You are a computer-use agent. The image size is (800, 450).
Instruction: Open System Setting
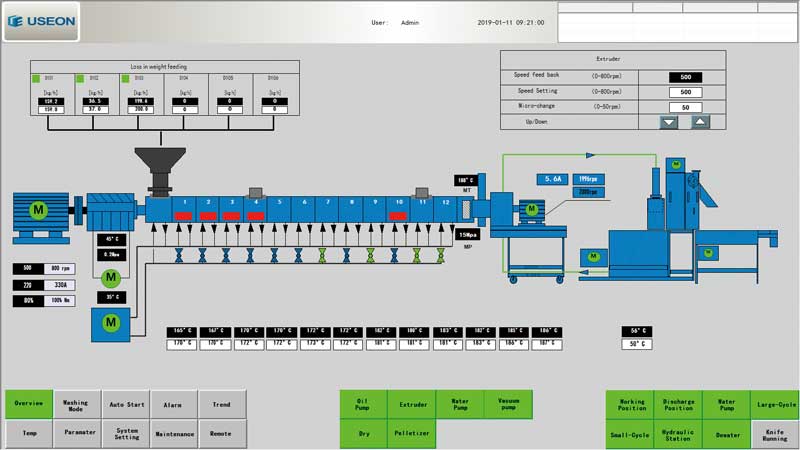pyautogui.click(x=126, y=434)
